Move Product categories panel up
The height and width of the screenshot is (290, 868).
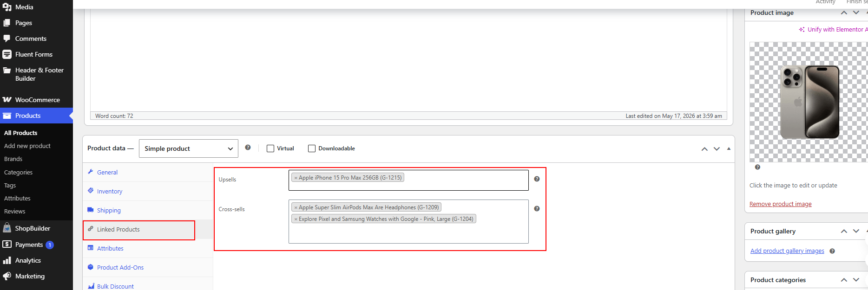(844, 280)
